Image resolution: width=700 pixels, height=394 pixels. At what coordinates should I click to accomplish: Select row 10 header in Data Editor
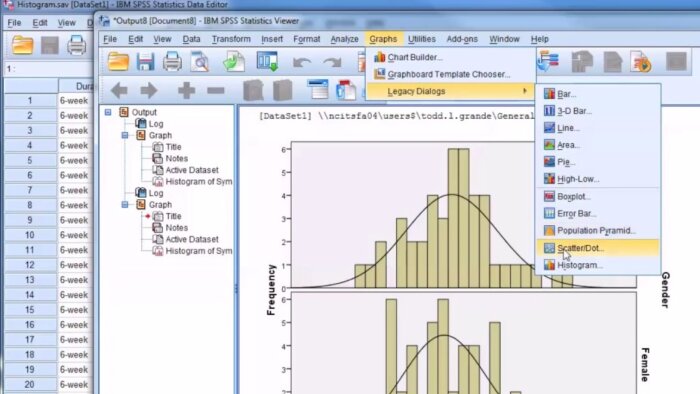(30, 235)
